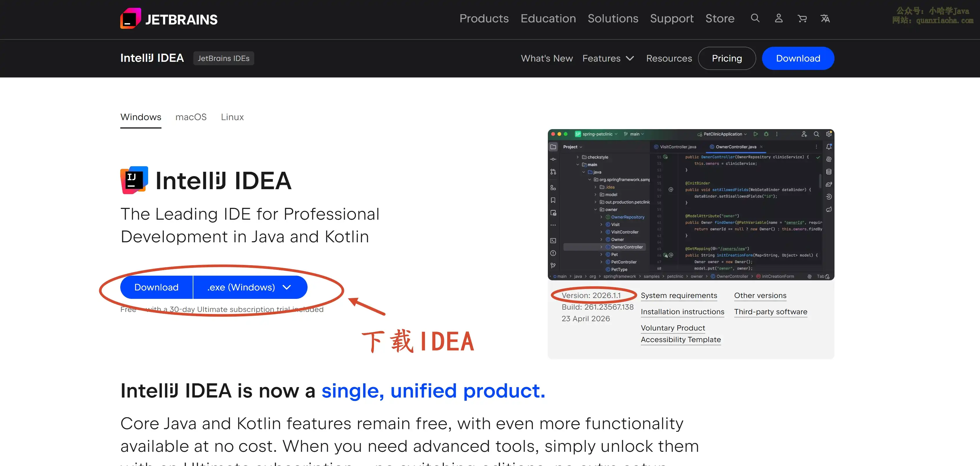Click the IDE screenshot settings gear icon
This screenshot has height=466, width=980.
[829, 134]
